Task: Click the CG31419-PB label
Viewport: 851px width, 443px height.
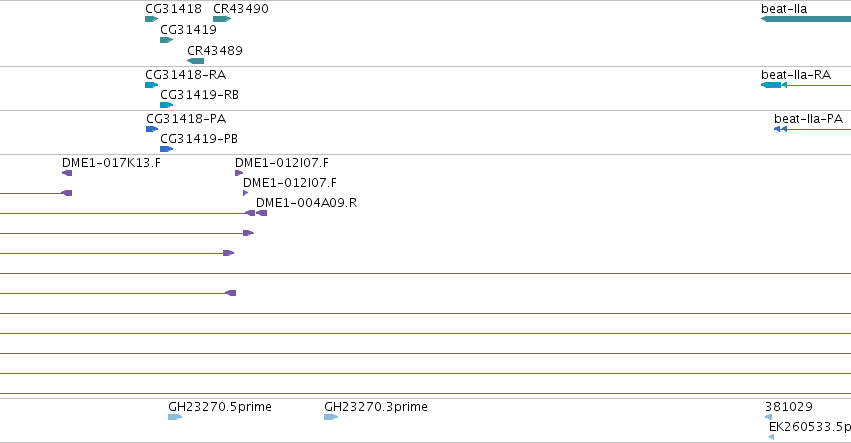Action: tap(199, 139)
